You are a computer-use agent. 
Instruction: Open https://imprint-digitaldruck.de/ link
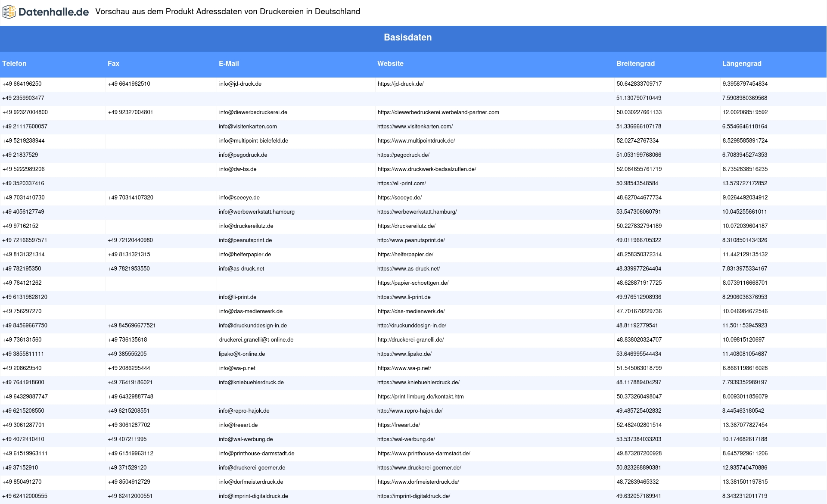pos(413,496)
